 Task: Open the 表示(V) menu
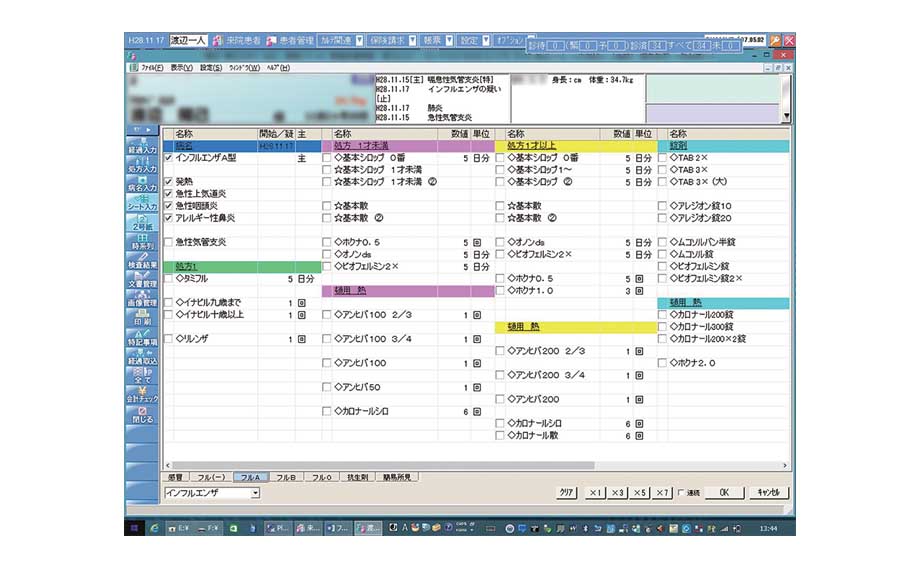(x=181, y=68)
